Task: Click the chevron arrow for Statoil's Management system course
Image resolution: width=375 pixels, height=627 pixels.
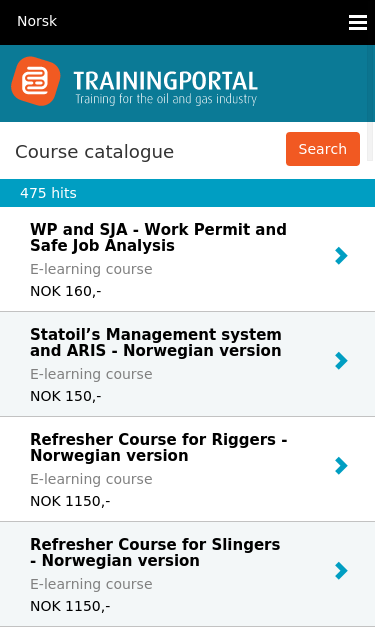Action: (341, 361)
